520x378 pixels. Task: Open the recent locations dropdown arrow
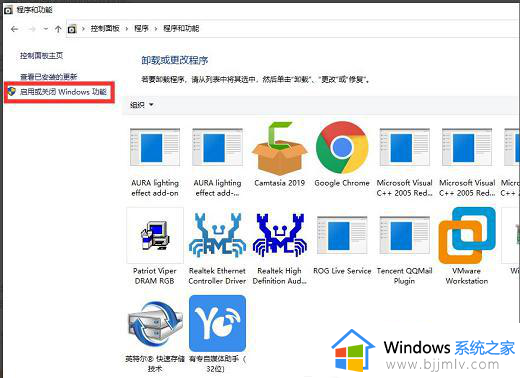(46, 29)
